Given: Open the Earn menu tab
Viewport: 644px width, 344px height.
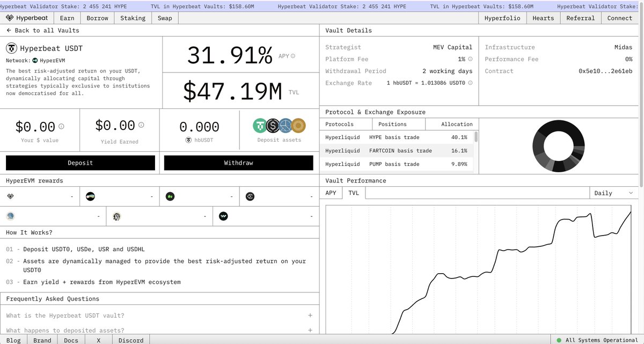Looking at the screenshot, I should click(x=67, y=18).
